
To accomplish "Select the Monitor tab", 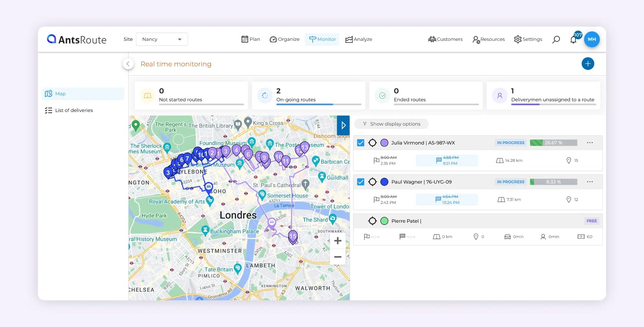I will [322, 39].
